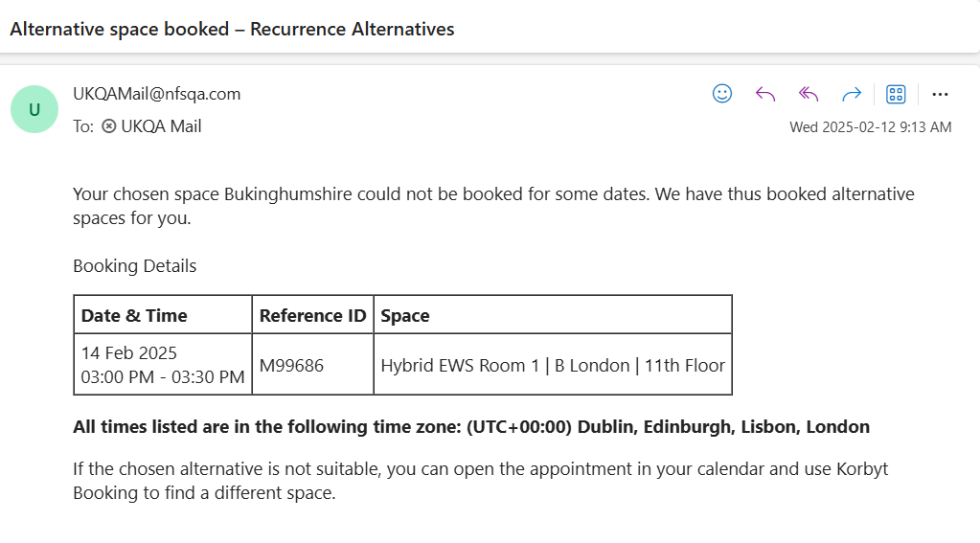This screenshot has height=543, width=980.
Task: Click the green U sender avatar
Action: click(34, 109)
